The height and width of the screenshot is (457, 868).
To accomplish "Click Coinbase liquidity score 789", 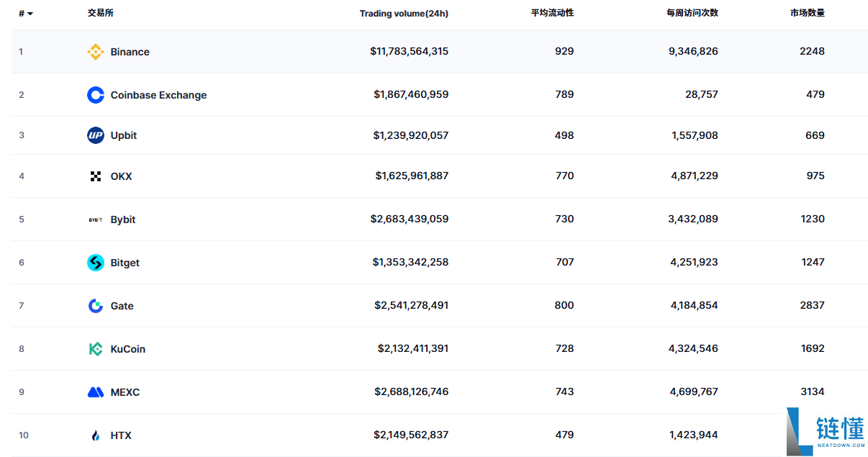I will click(x=564, y=94).
